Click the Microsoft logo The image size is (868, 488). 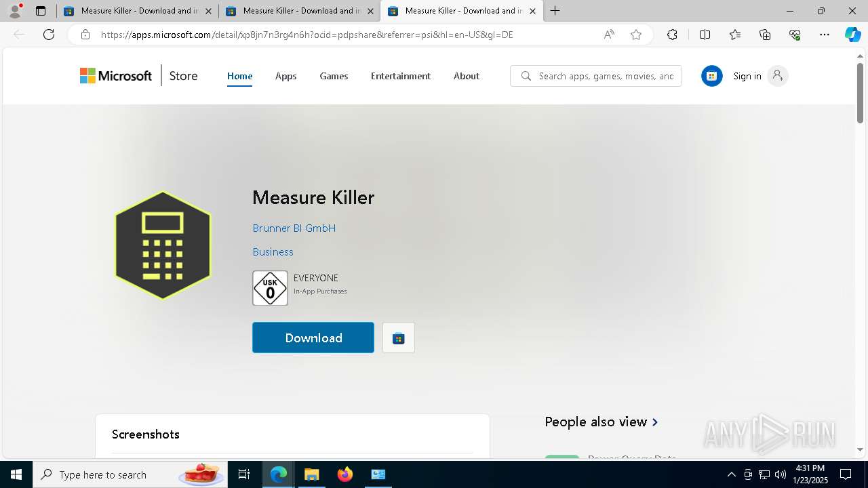[116, 76]
